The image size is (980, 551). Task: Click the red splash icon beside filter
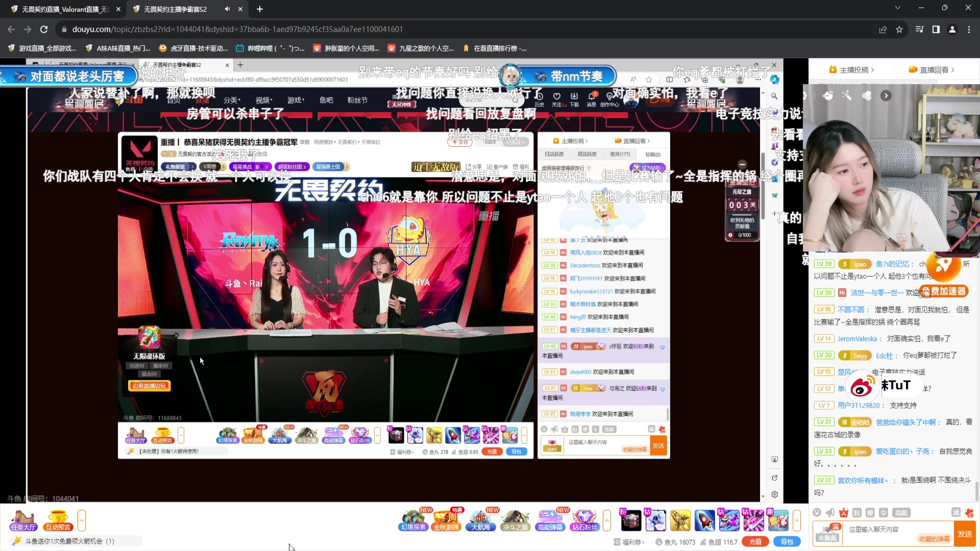click(969, 512)
